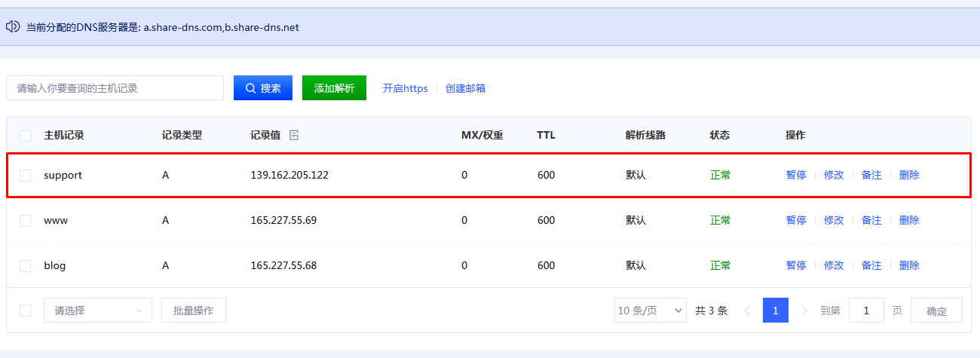Image resolution: width=980 pixels, height=358 pixels.
Task: Click 删除 for the blog record
Action: 909,265
